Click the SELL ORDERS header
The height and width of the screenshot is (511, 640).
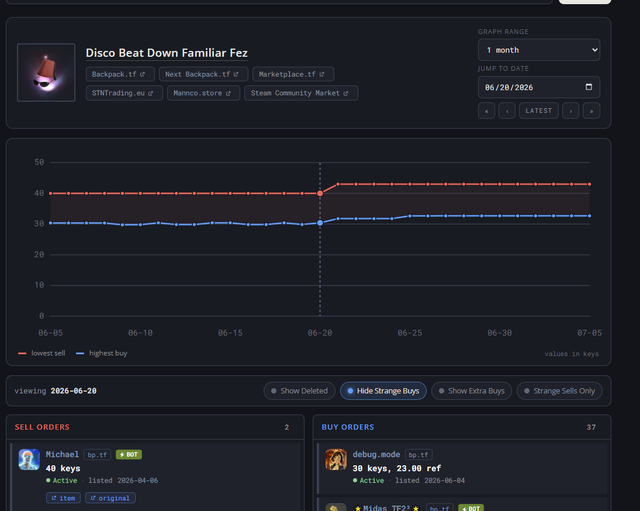(x=42, y=427)
